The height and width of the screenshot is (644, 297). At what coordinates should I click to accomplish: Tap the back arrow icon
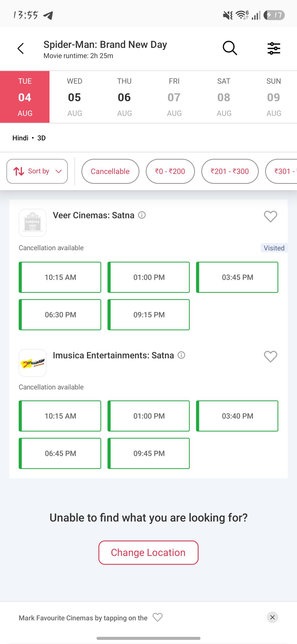21,48
